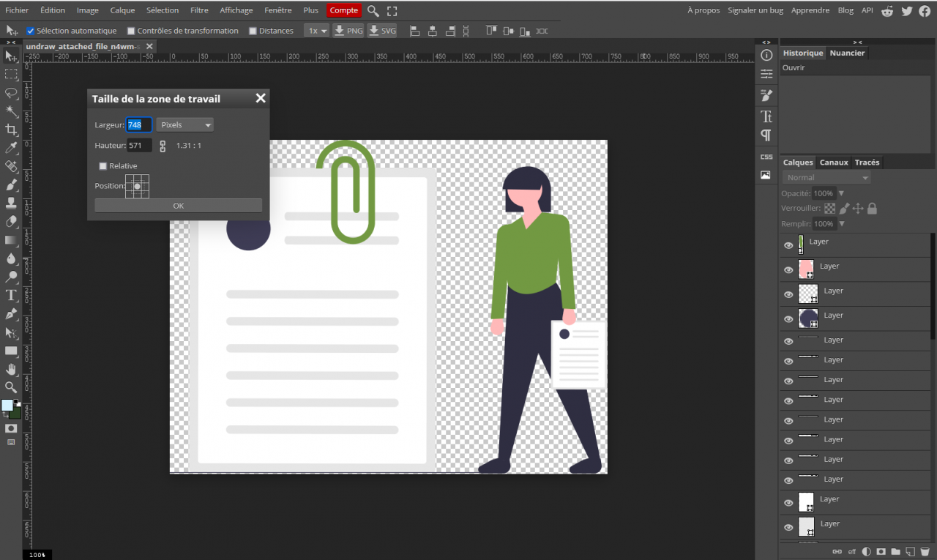Select the Zoom tool in toolbar
Image resolution: width=937 pixels, height=560 pixels.
click(11, 387)
